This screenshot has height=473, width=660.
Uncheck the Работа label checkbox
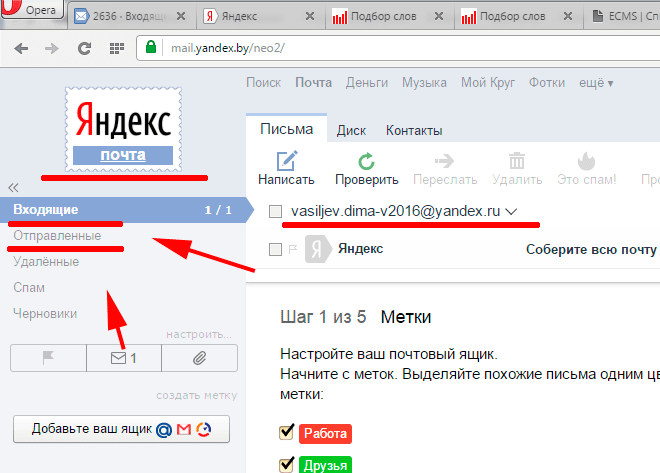(x=287, y=432)
